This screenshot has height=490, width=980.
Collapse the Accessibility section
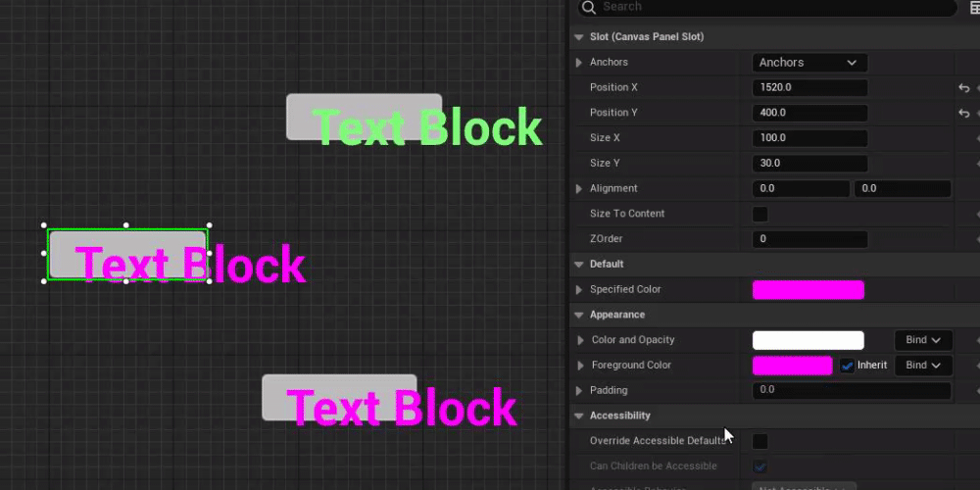click(579, 416)
